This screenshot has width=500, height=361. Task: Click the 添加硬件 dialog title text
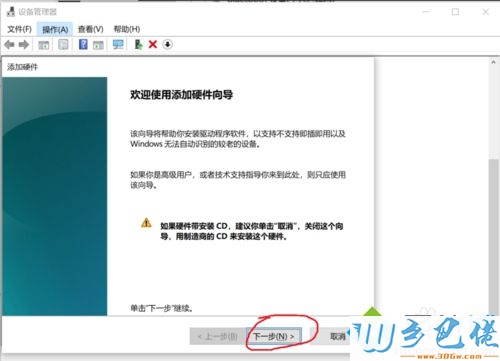(x=22, y=67)
